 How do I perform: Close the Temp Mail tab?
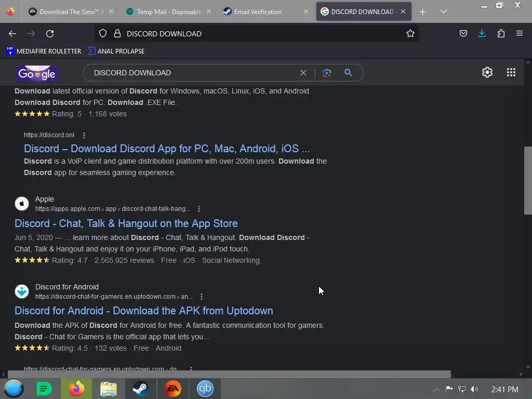click(x=209, y=11)
